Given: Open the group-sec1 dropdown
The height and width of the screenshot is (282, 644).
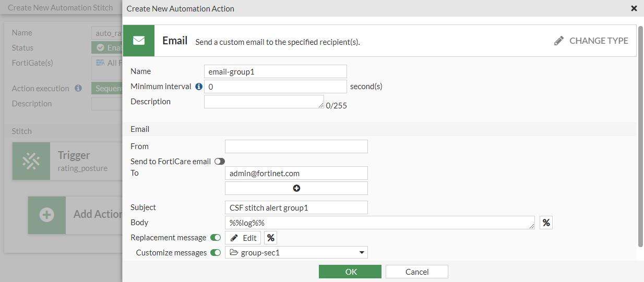Looking at the screenshot, I should coord(296,253).
